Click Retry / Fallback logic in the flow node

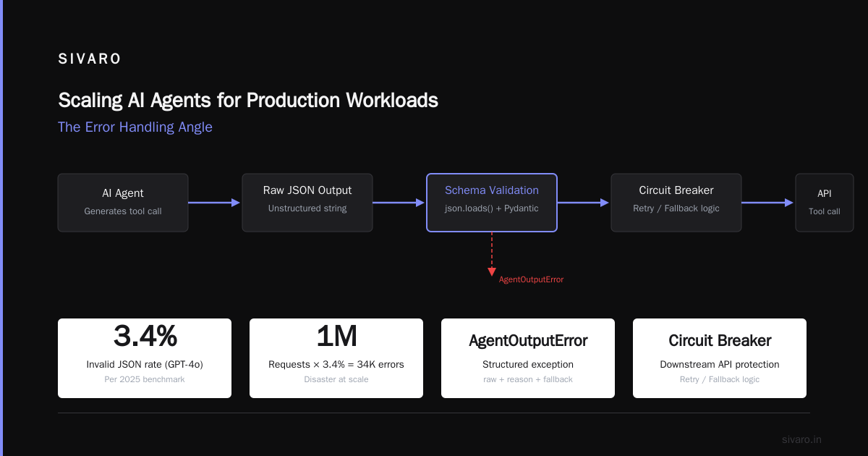tap(676, 208)
